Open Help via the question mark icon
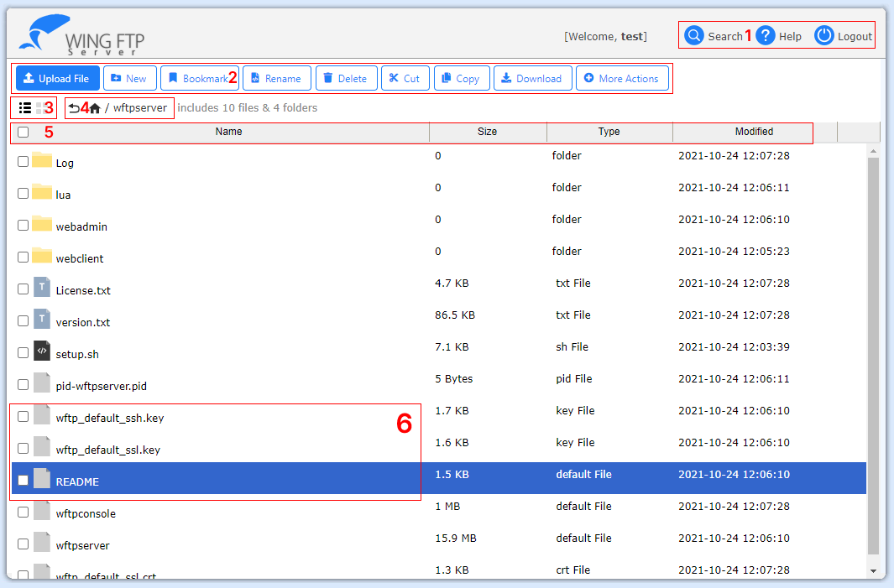The width and height of the screenshot is (894, 588). 766,35
